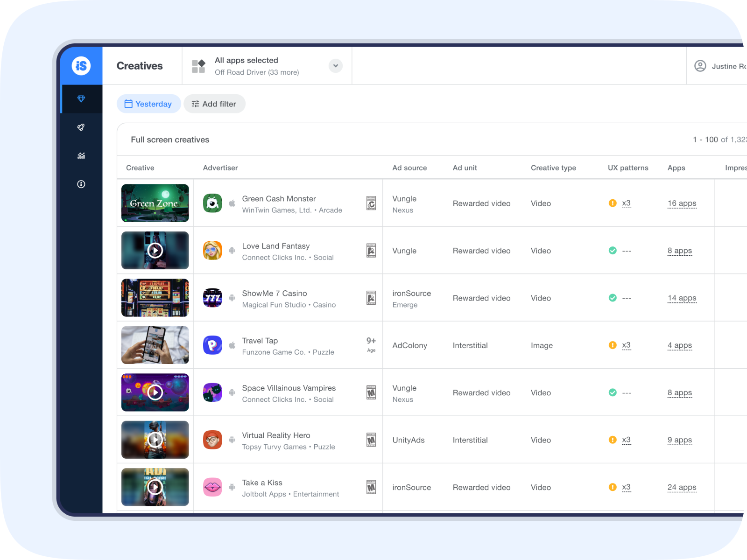The width and height of the screenshot is (747, 560).
Task: Click x3 UX patterns in Take a Kiss row
Action: point(626,487)
